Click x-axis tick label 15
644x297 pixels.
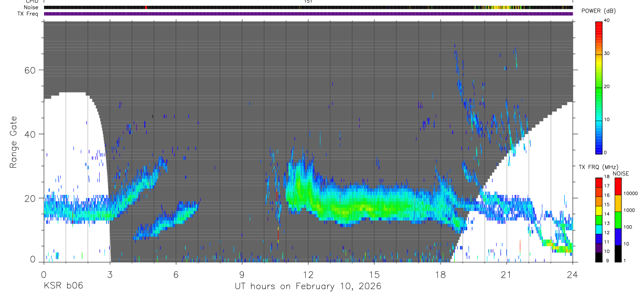pyautogui.click(x=374, y=274)
